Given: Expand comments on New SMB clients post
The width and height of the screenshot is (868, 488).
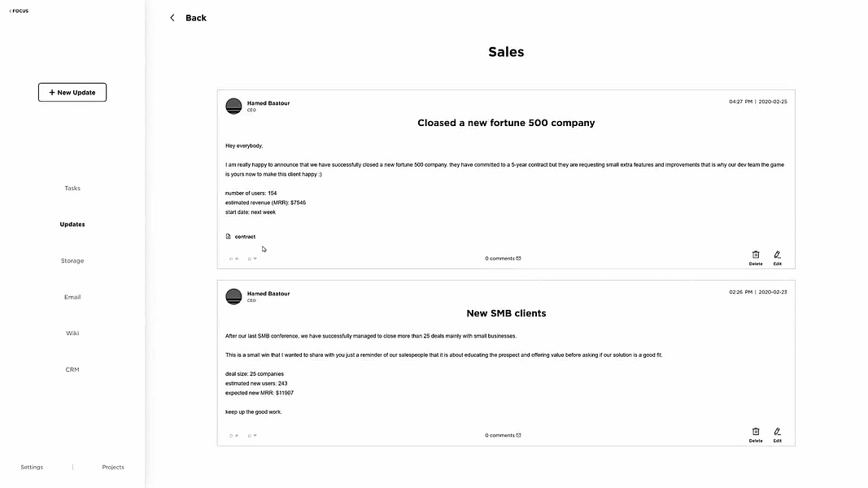Looking at the screenshot, I should (x=503, y=435).
